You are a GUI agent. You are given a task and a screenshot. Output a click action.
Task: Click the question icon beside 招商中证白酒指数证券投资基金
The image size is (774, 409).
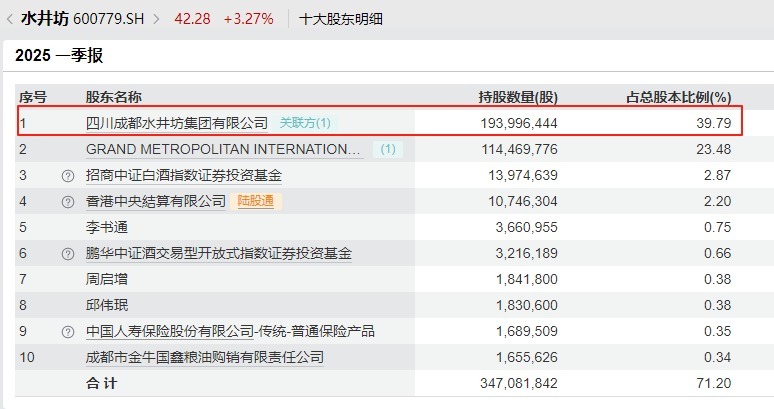(x=68, y=175)
